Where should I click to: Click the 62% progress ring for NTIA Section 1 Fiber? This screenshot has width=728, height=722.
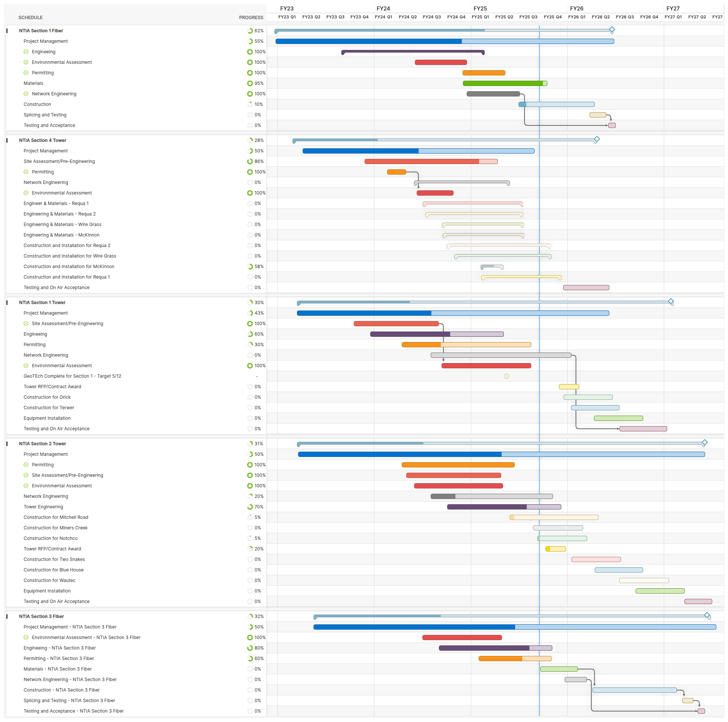coord(250,31)
